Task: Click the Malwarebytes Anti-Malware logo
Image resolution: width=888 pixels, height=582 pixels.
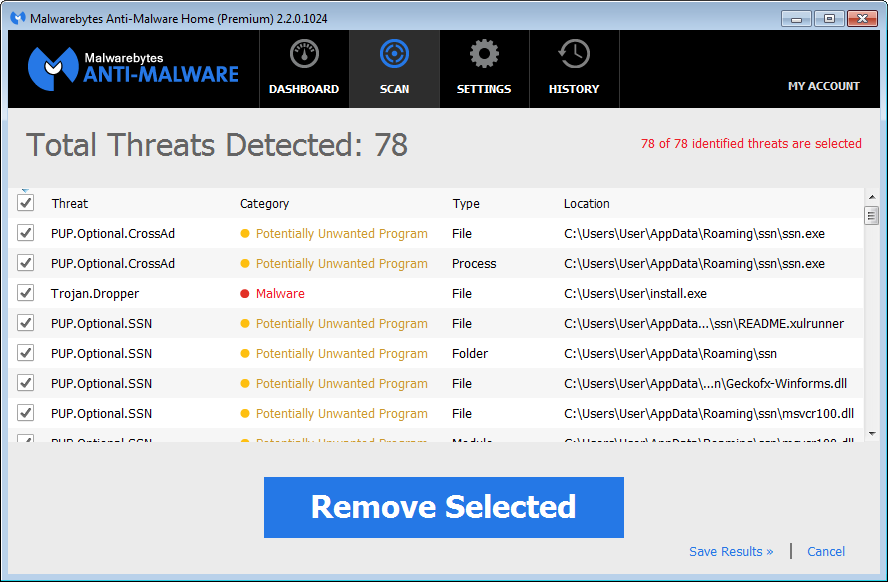Action: tap(134, 69)
